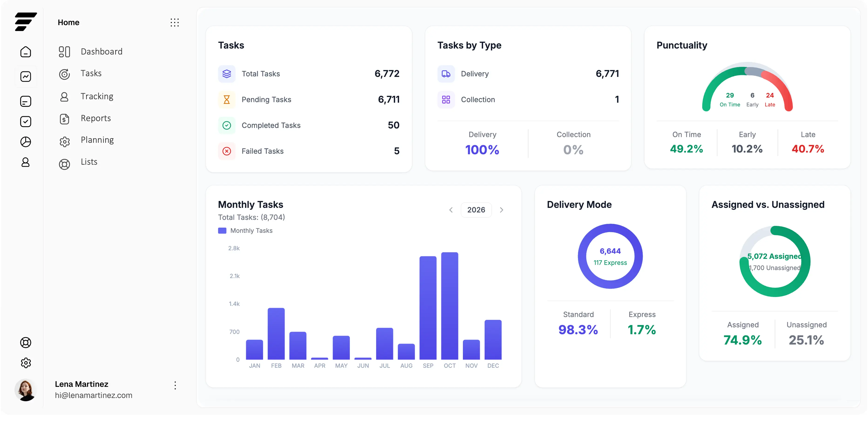Open the app grid launcher beside Home
The width and height of the screenshot is (868, 443).
[x=175, y=22]
